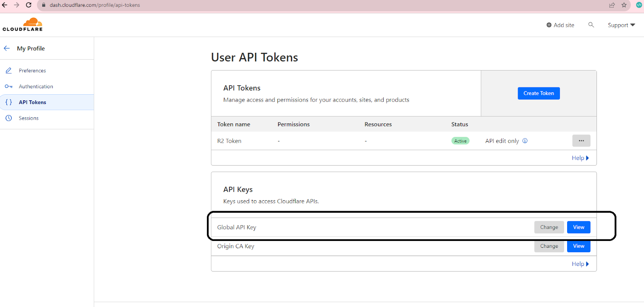The width and height of the screenshot is (644, 307).
Task: View the Global API Key
Action: (578, 227)
